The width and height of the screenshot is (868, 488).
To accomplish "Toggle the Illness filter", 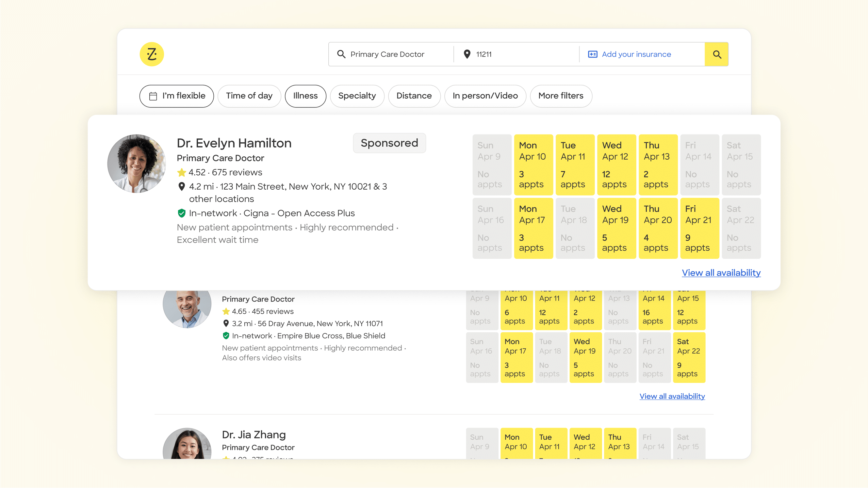I will tap(305, 96).
